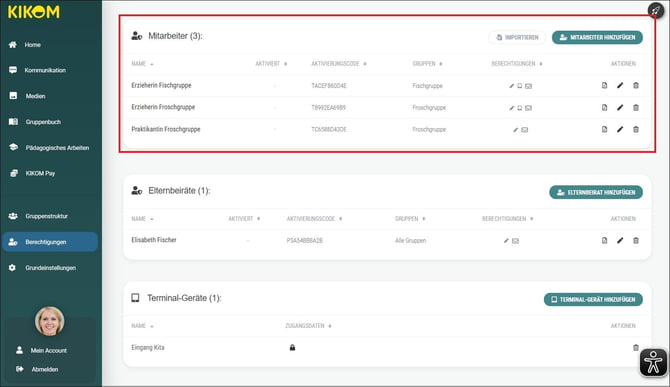Delete terminal device Eingang Kita
This screenshot has height=387, width=670.
click(x=636, y=348)
